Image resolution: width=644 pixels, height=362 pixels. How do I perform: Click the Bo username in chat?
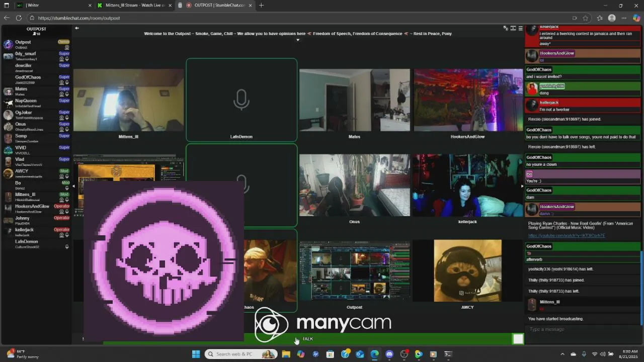pos(529,174)
